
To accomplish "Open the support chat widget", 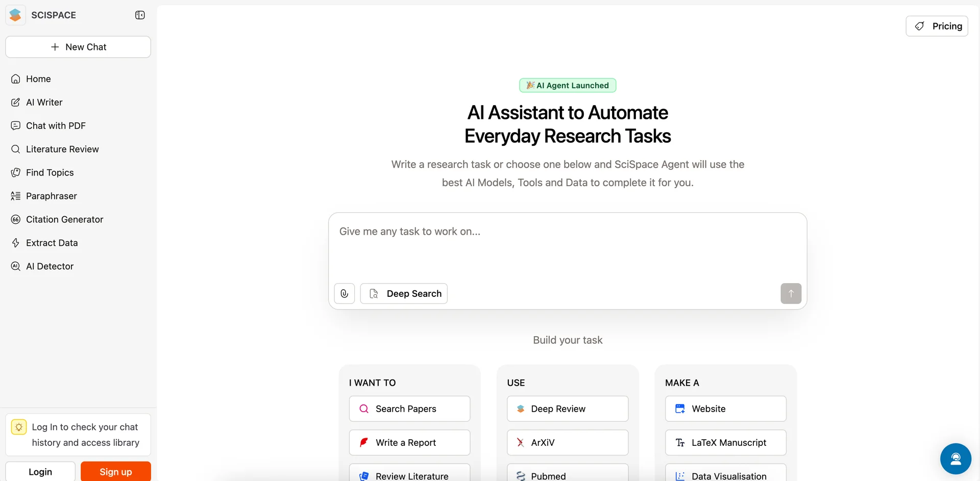I will click(955, 459).
